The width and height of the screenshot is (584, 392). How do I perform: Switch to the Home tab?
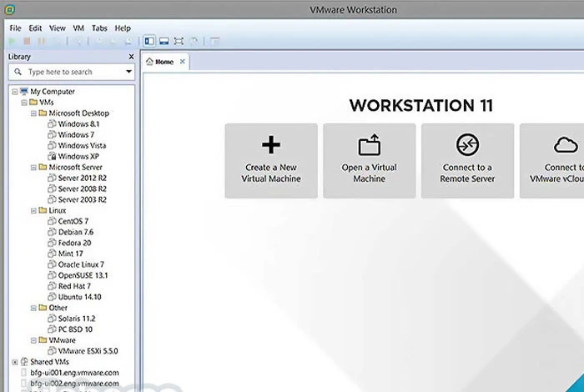coord(164,62)
